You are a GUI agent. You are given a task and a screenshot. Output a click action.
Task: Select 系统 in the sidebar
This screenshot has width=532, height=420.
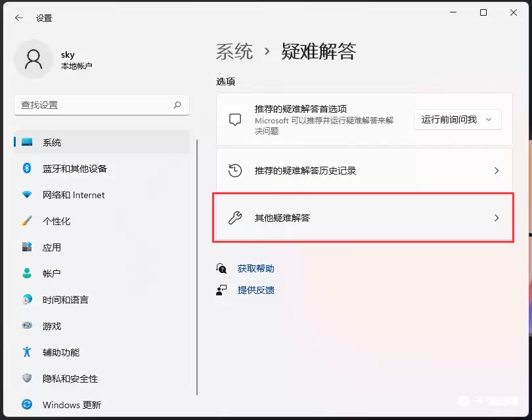[x=52, y=142]
